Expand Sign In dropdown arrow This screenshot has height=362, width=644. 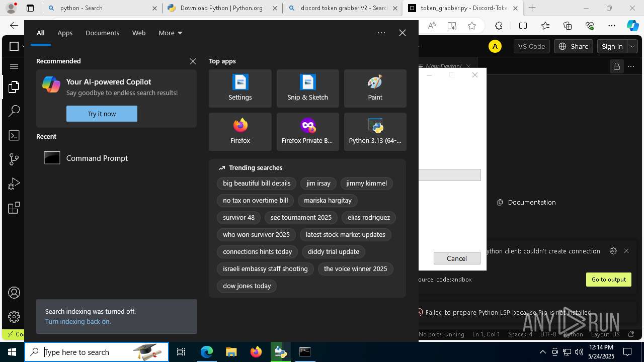pyautogui.click(x=632, y=46)
